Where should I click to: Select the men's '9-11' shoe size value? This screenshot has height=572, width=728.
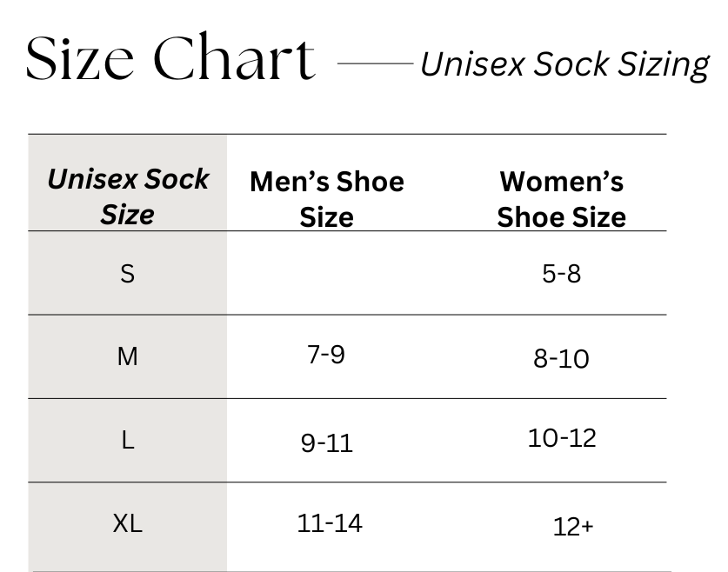(327, 443)
